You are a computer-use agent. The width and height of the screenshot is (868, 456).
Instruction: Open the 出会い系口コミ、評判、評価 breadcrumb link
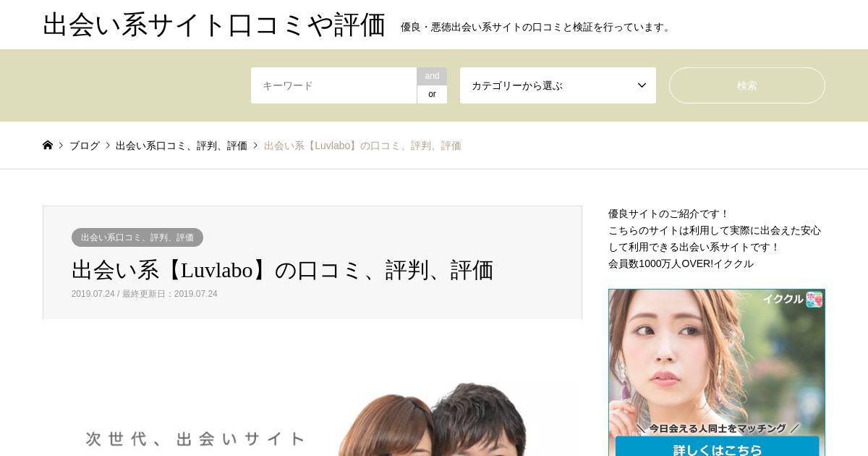point(182,145)
